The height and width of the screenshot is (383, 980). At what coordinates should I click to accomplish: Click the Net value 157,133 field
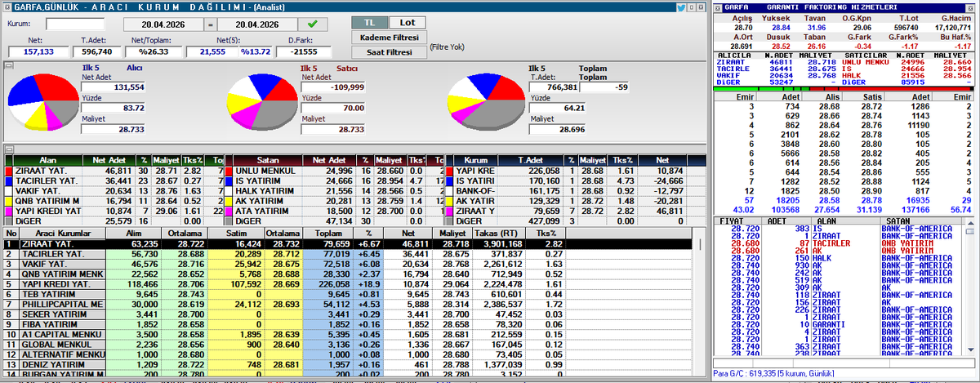point(38,51)
